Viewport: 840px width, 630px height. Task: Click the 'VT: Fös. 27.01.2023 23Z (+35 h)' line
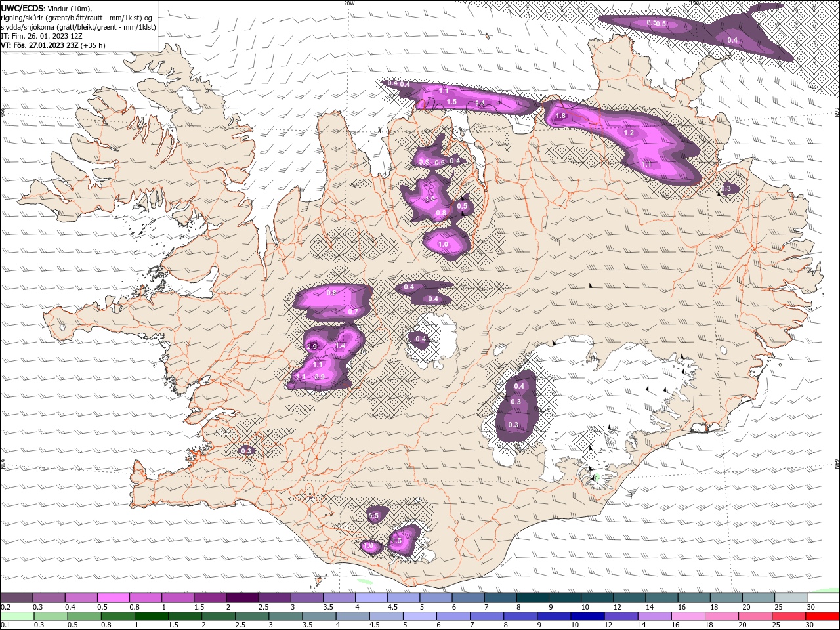[x=53, y=45]
